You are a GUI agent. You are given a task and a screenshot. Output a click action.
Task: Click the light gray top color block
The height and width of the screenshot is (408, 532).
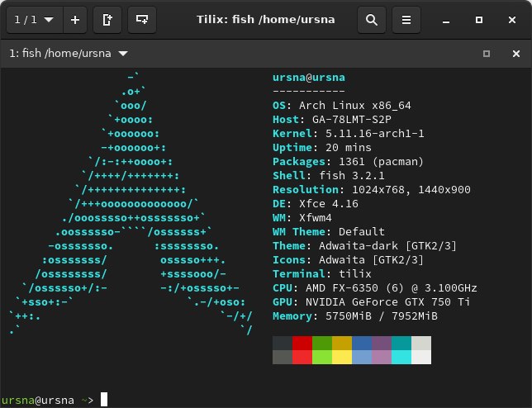[x=421, y=344]
